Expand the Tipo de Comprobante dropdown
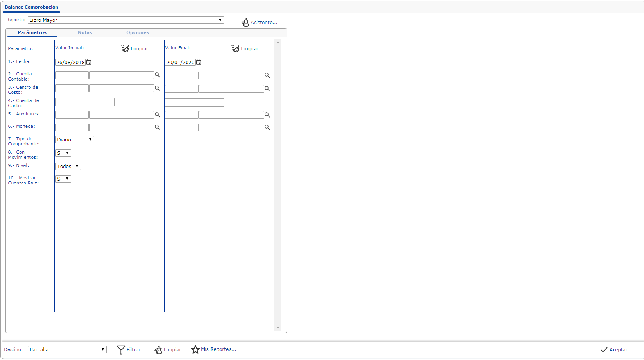Image resolution: width=644 pixels, height=360 pixels. tap(75, 140)
